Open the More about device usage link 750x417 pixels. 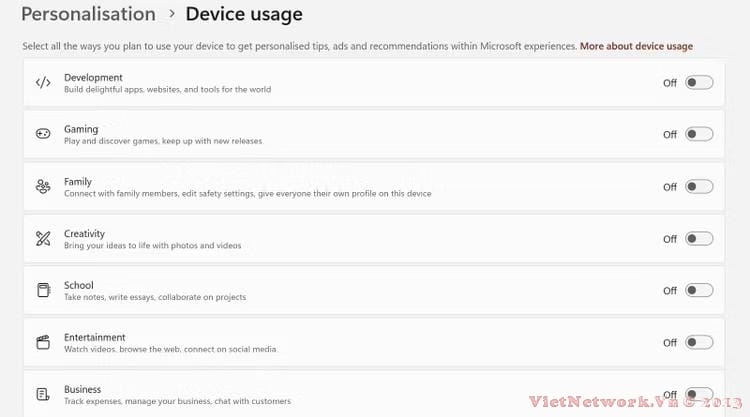coord(636,46)
